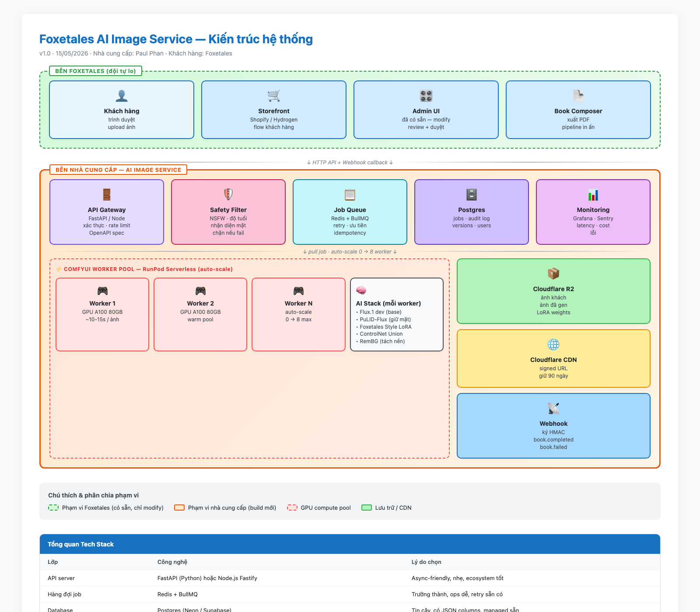The height and width of the screenshot is (612, 700).
Task: Click the 'signed URL' text in Cloudflare CDN
Action: 553,369
